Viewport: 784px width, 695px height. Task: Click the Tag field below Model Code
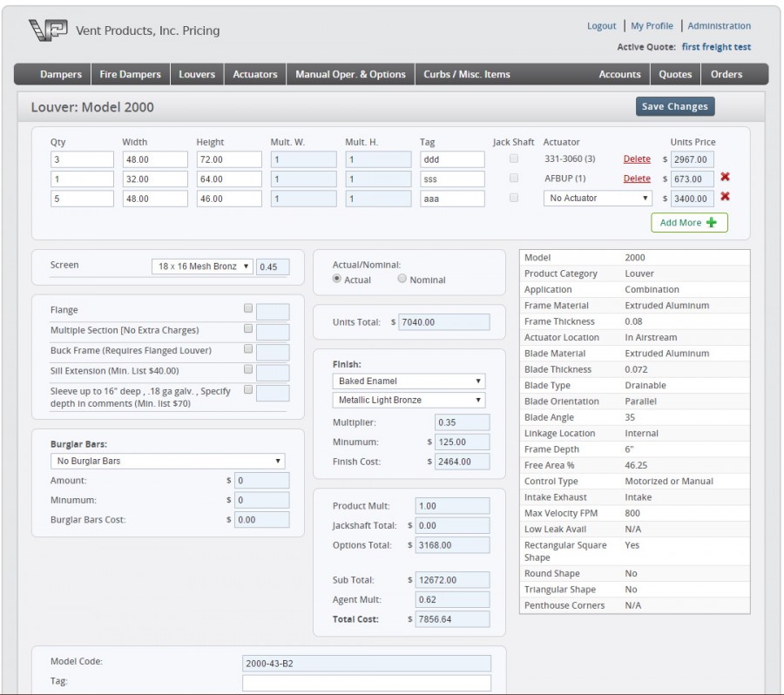pyautogui.click(x=366, y=683)
